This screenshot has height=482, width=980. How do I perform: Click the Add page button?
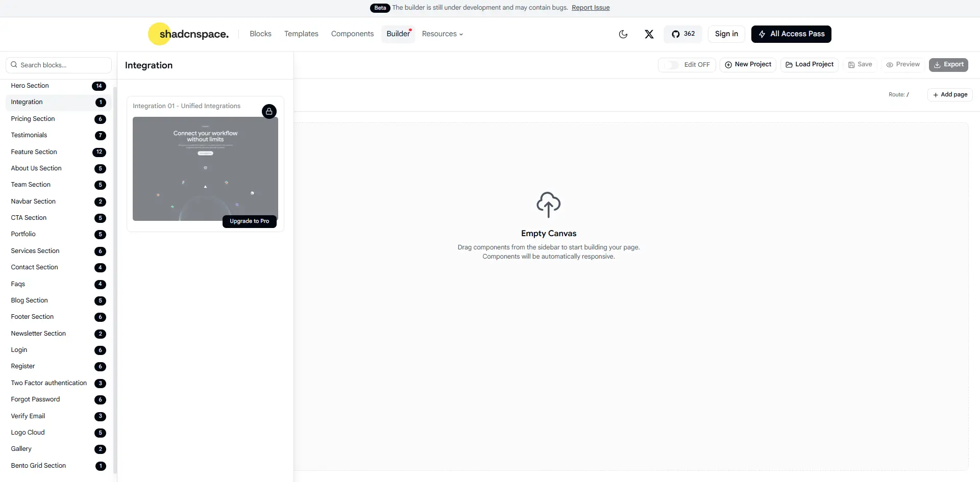pos(949,95)
